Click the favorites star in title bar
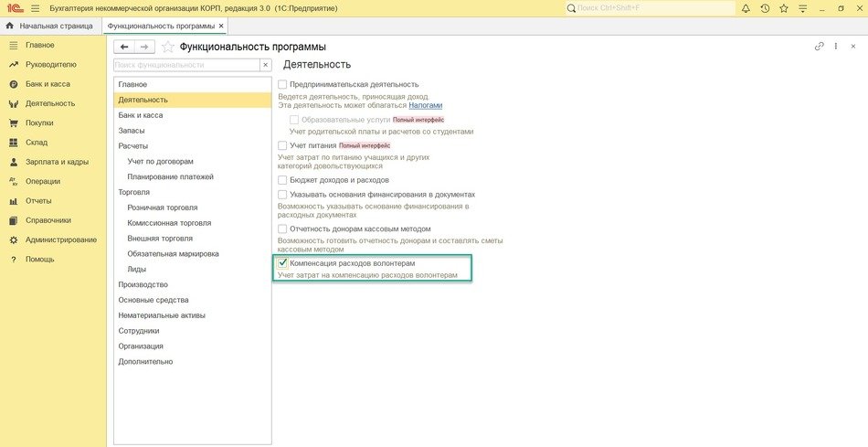 [x=784, y=8]
